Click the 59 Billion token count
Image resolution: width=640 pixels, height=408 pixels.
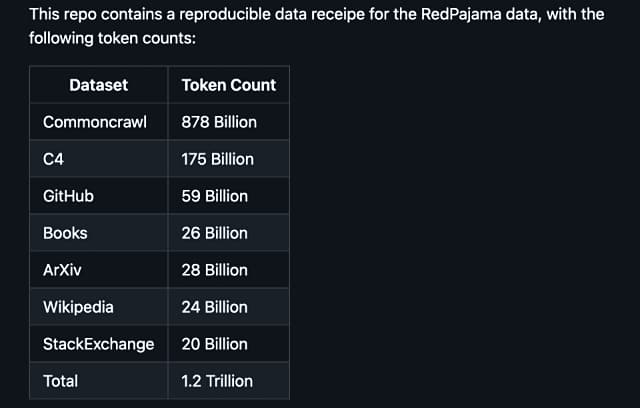[214, 196]
